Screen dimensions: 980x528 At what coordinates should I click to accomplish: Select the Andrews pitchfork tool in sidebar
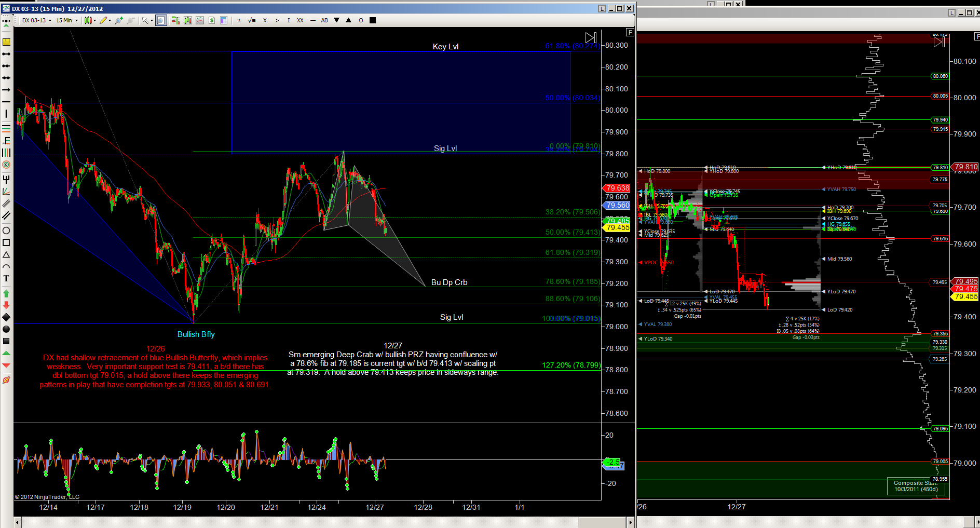pyautogui.click(x=6, y=179)
